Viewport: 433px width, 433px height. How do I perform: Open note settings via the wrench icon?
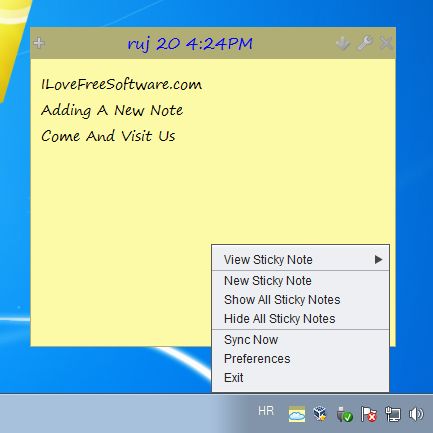pyautogui.click(x=365, y=43)
